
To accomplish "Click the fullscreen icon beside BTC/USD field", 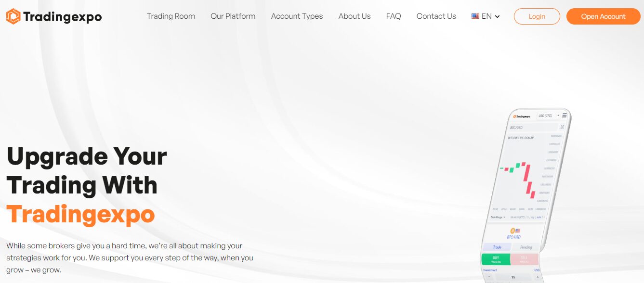I will (x=562, y=127).
